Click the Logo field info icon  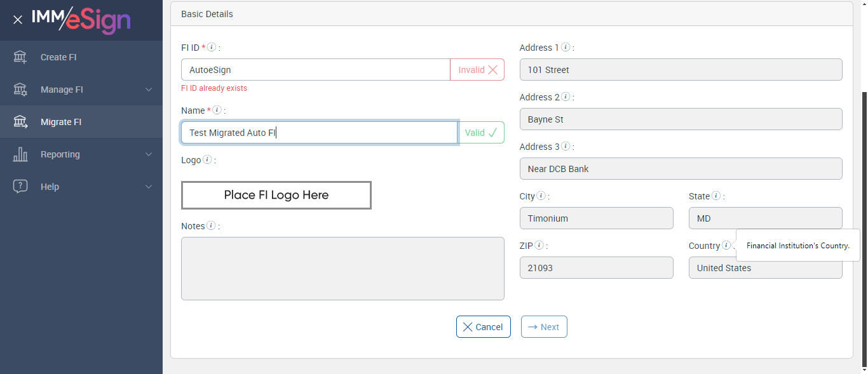207,160
